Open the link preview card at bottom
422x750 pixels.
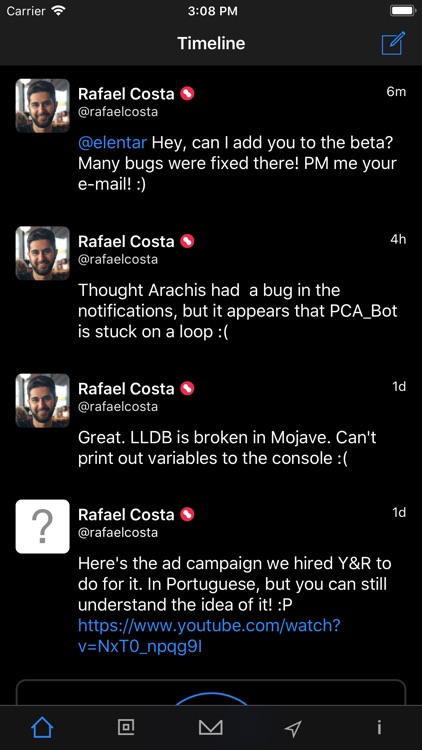click(211, 693)
